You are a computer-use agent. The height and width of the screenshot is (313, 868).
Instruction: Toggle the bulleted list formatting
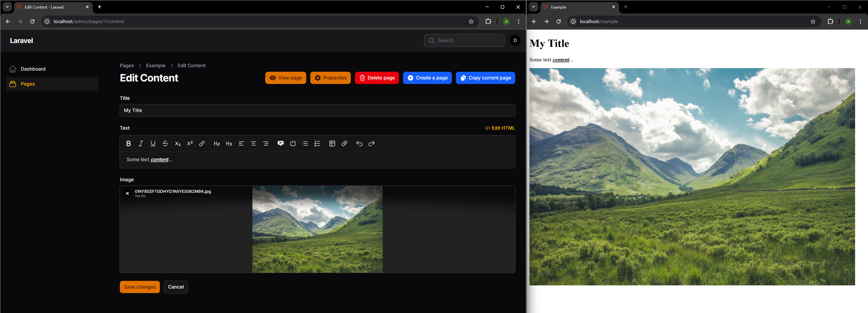pyautogui.click(x=305, y=143)
